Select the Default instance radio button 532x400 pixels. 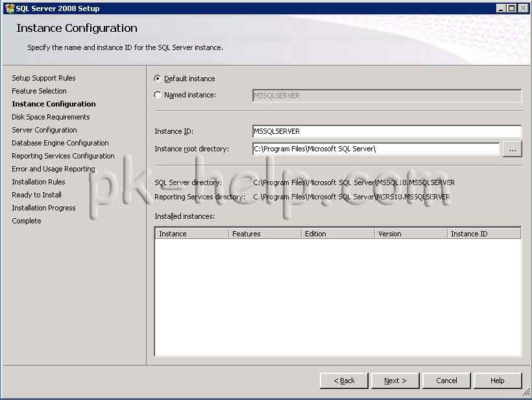pos(158,79)
